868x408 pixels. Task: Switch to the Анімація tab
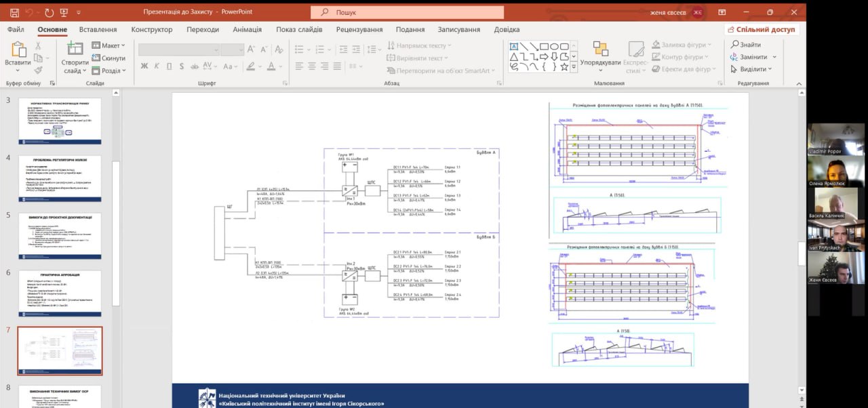[x=247, y=30]
